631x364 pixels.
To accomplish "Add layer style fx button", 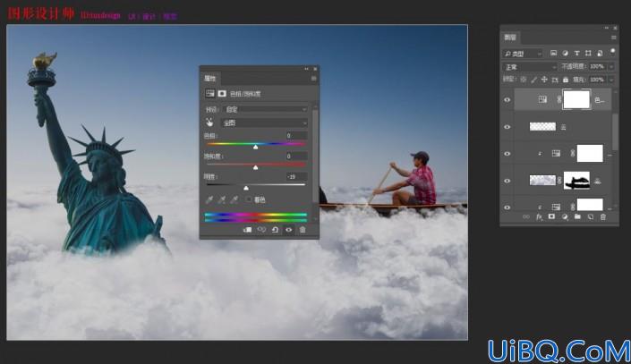I will tap(539, 216).
